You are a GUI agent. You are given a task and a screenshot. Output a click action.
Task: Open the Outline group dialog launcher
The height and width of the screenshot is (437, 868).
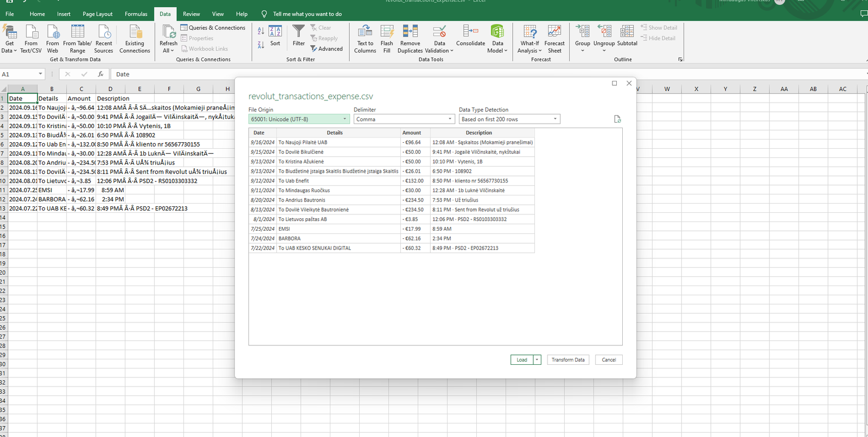pyautogui.click(x=680, y=60)
